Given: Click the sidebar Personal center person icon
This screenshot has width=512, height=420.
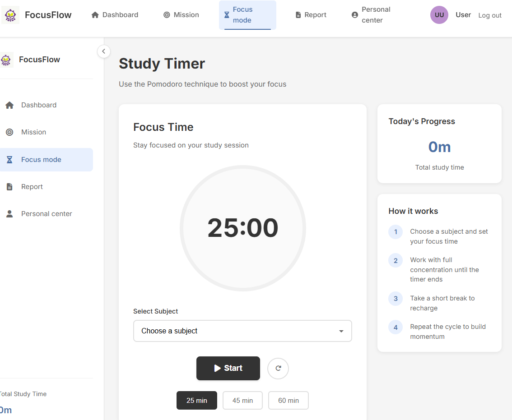Looking at the screenshot, I should click(x=9, y=214).
